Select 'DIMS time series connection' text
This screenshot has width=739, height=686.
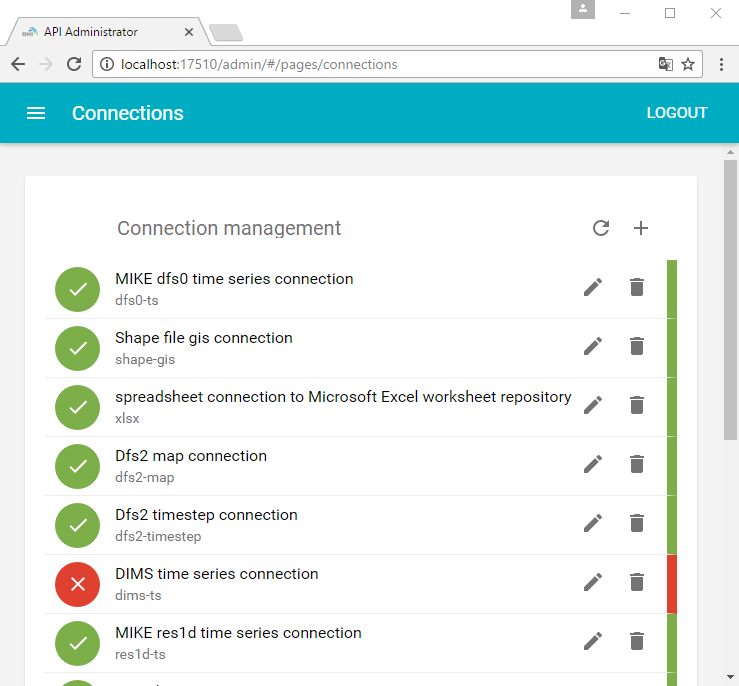tap(217, 574)
